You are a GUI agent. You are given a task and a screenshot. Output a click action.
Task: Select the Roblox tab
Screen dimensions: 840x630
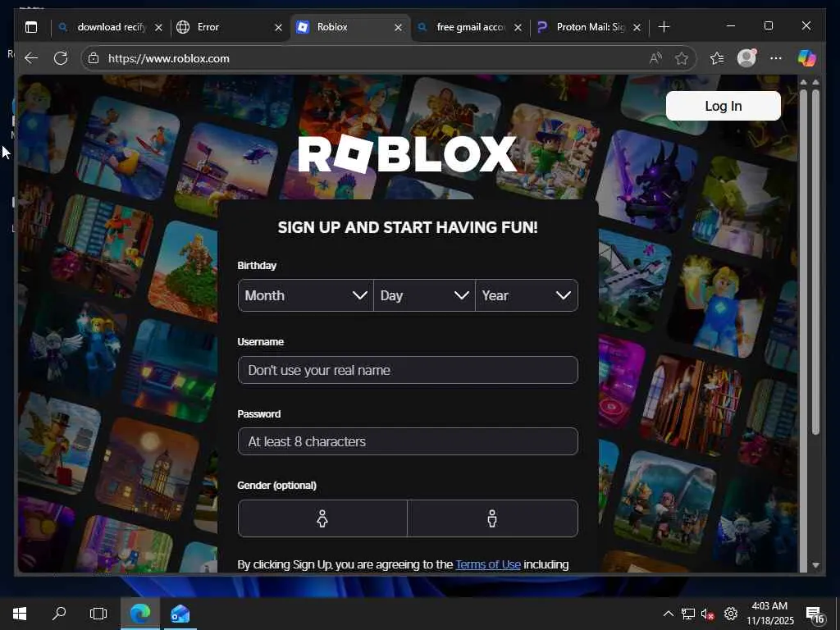click(x=349, y=27)
